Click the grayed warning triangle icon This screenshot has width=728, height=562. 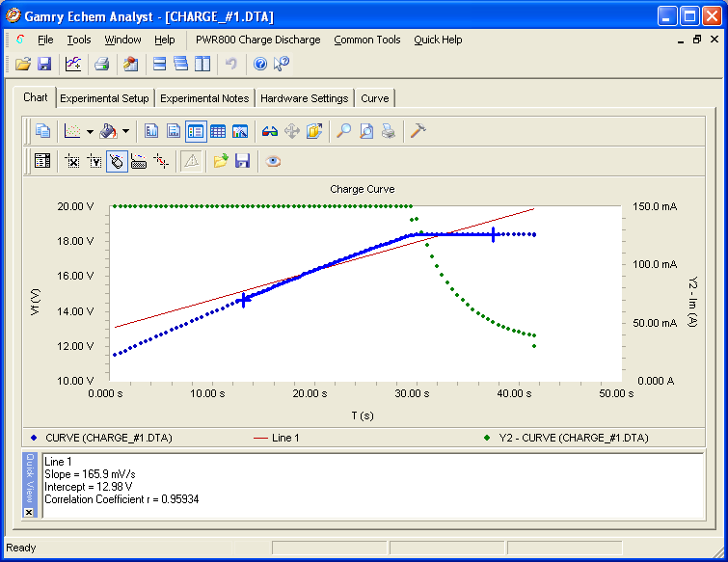(191, 161)
